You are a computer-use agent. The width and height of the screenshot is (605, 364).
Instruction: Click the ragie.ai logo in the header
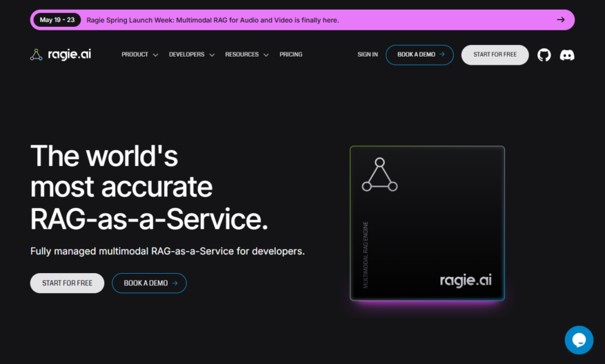tap(61, 54)
